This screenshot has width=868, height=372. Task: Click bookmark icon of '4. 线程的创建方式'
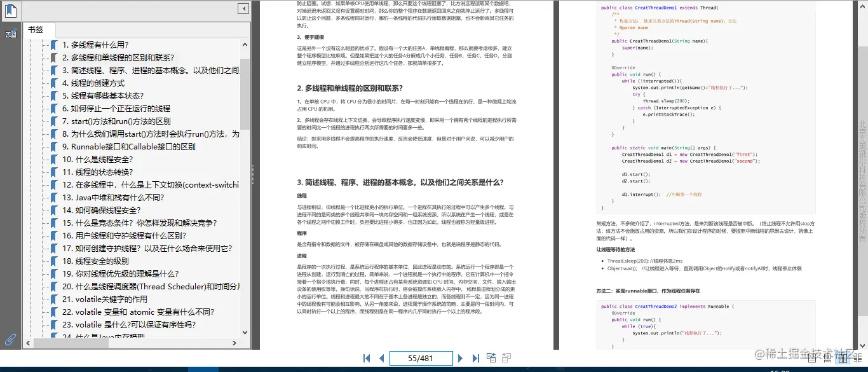[x=54, y=83]
